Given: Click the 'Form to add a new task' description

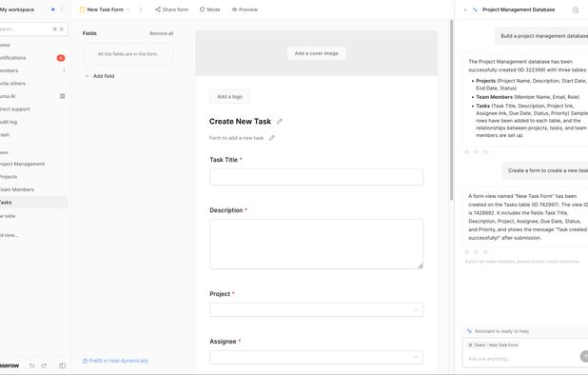Looking at the screenshot, I should tap(236, 138).
